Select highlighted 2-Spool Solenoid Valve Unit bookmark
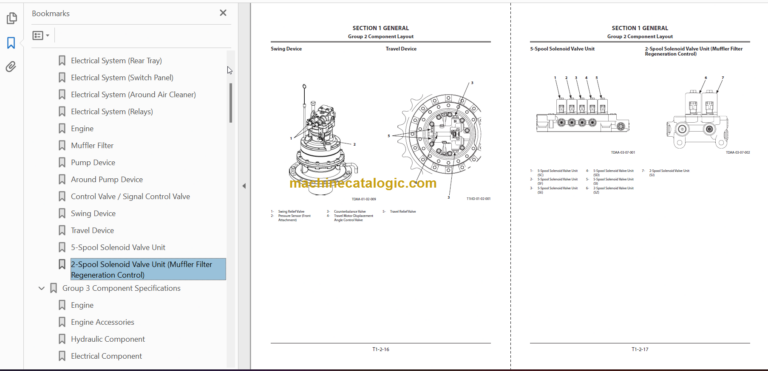Image resolution: width=768 pixels, height=371 pixels. [148, 270]
